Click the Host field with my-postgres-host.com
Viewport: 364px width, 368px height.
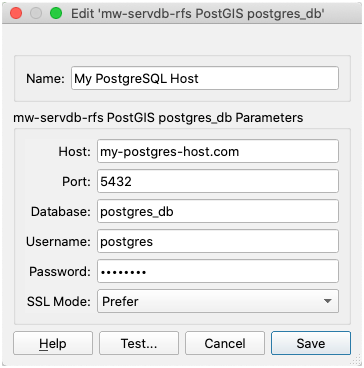coord(218,151)
